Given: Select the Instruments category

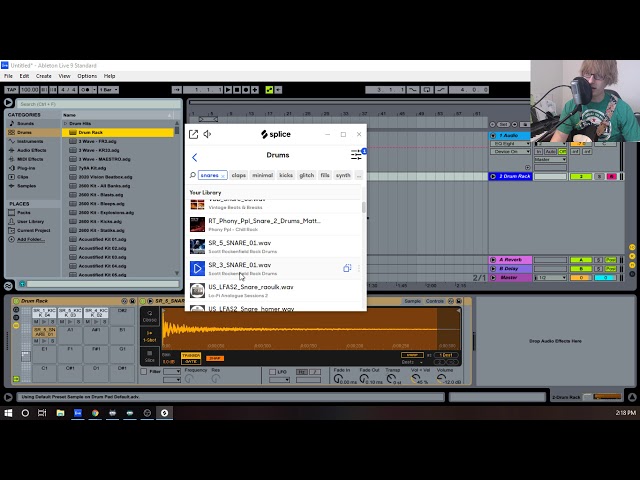Looking at the screenshot, I should pyautogui.click(x=30, y=141).
